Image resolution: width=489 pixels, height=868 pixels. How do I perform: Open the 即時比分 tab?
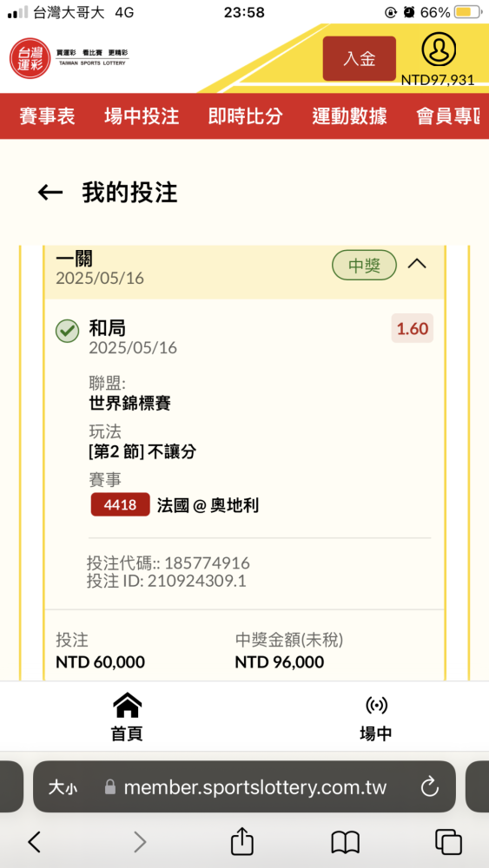[x=245, y=116]
